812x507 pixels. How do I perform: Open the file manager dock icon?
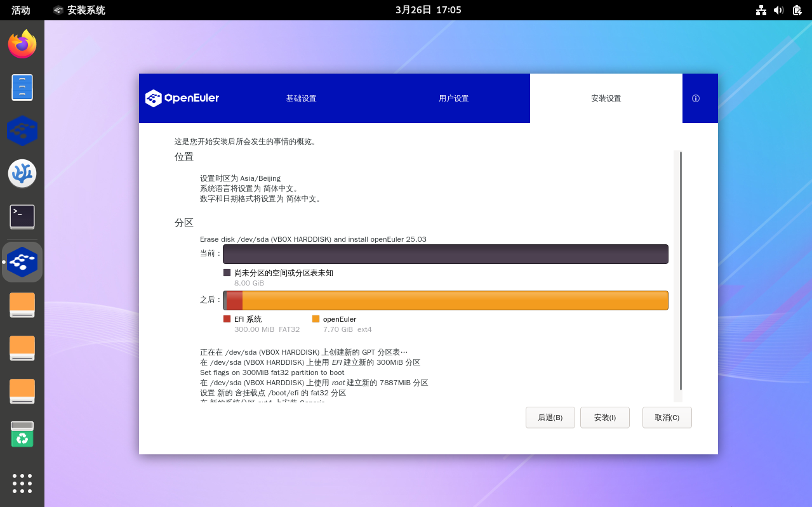point(22,88)
